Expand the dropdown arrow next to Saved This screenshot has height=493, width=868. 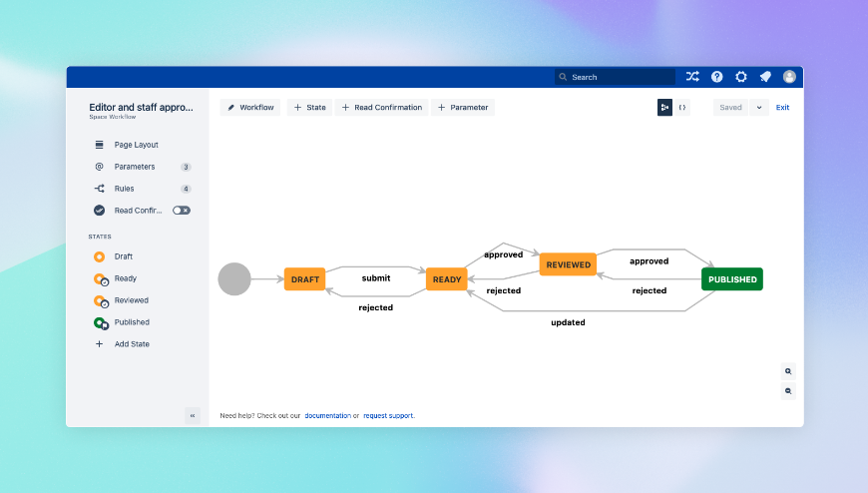pos(759,108)
